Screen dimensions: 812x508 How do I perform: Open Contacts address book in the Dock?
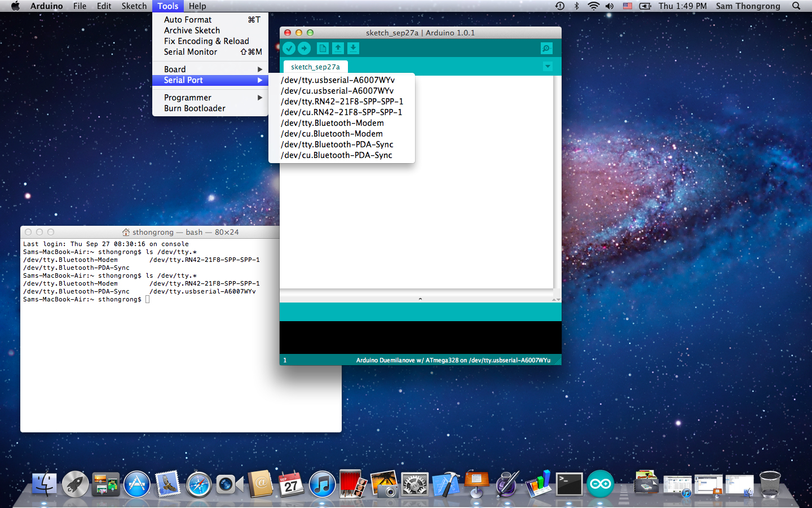coord(261,484)
